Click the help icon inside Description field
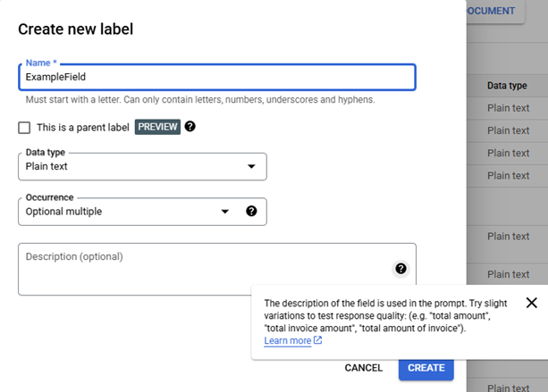Screen dimensions: 548x392 pos(400,269)
